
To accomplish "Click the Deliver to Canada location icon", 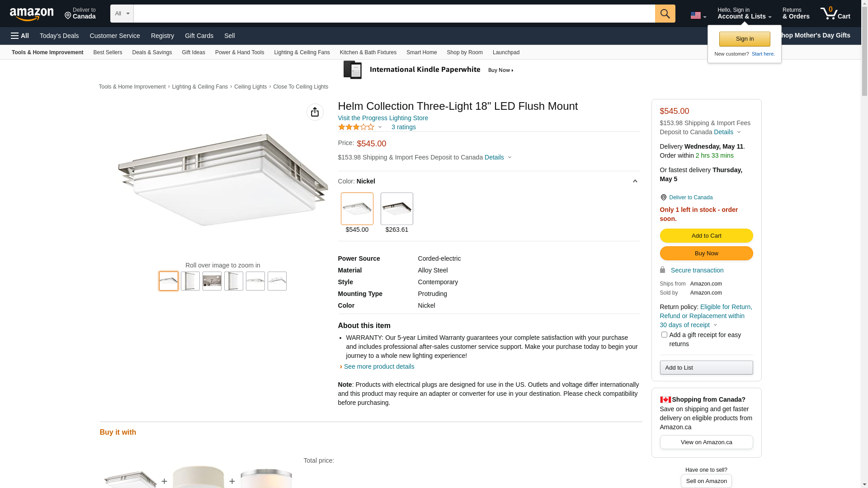I will pyautogui.click(x=663, y=197).
